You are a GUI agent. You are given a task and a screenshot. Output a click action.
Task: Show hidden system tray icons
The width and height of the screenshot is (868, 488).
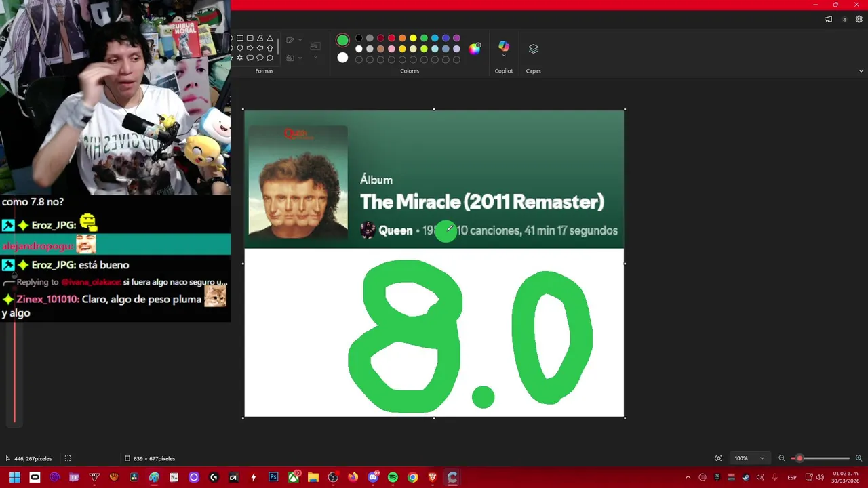click(x=688, y=477)
